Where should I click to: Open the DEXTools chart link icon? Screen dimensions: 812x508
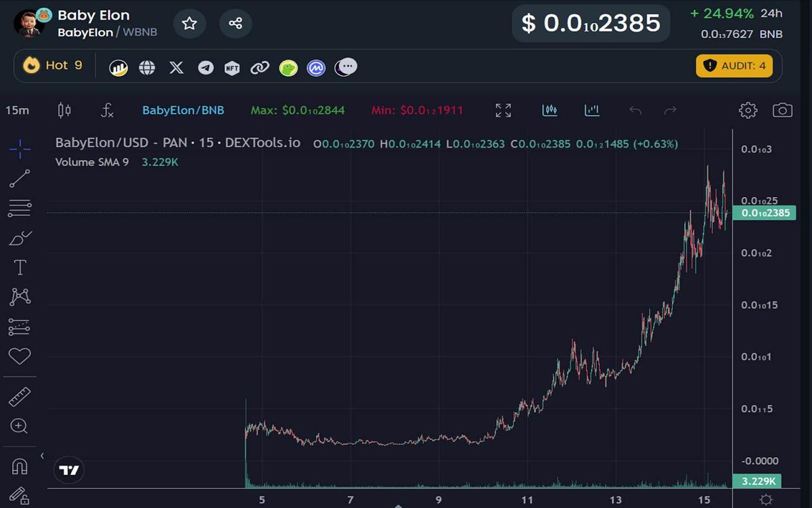[119, 67]
